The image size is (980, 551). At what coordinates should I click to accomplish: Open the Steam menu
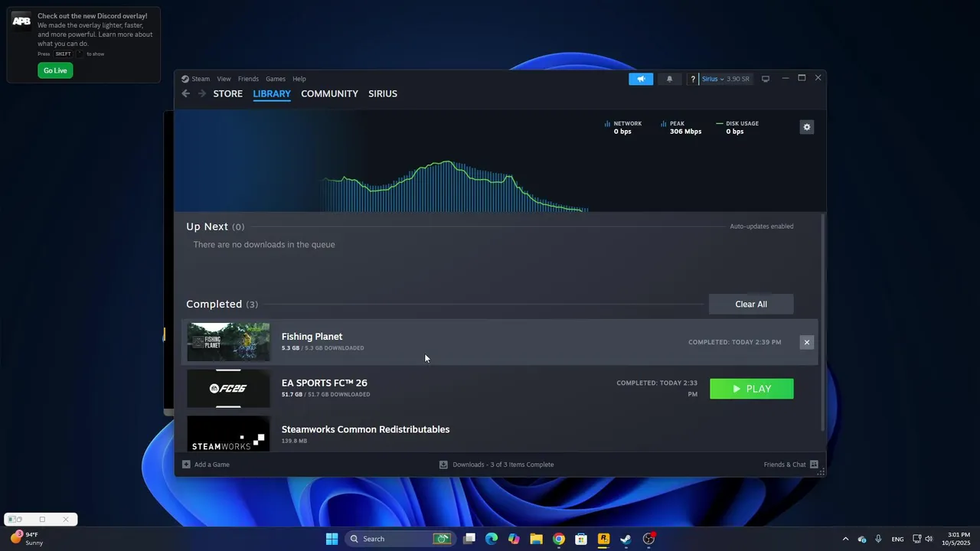coord(196,79)
